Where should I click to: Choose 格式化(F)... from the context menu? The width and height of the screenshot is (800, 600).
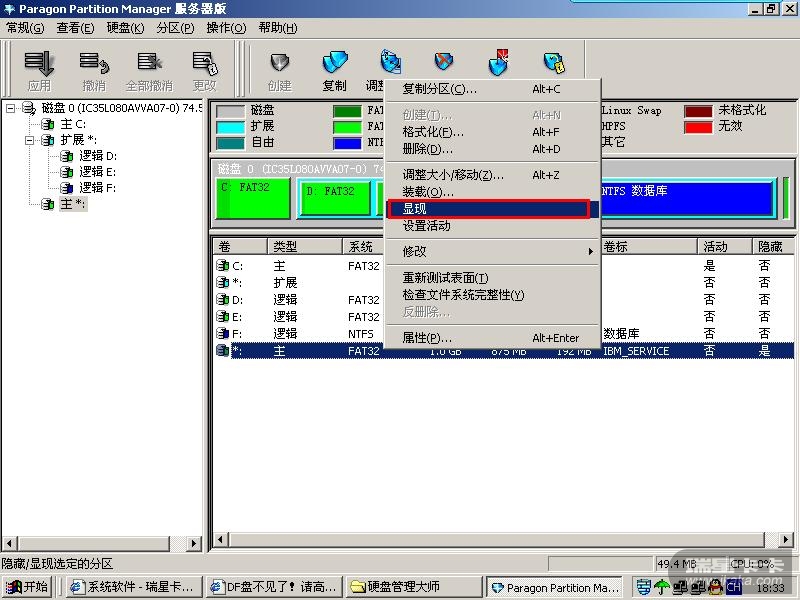pos(433,132)
